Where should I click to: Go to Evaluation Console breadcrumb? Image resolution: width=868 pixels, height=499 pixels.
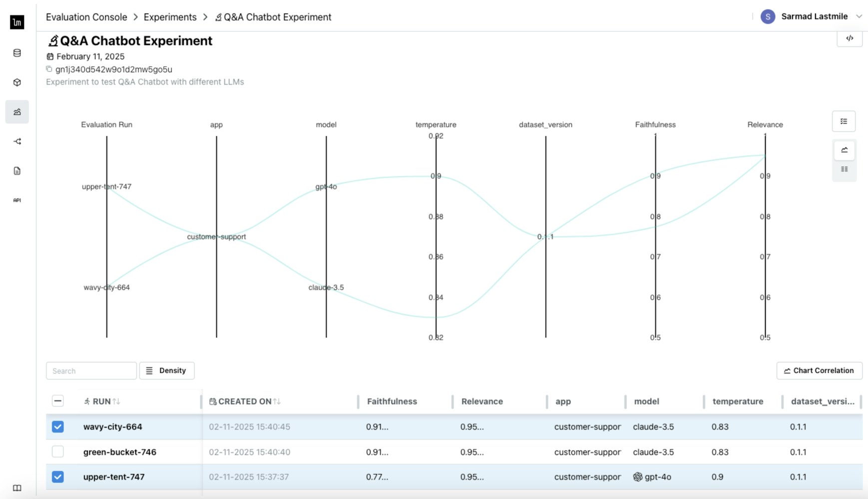click(x=86, y=17)
